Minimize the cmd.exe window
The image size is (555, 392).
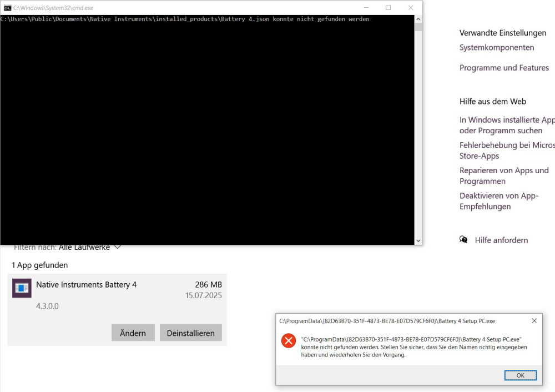[366, 7]
